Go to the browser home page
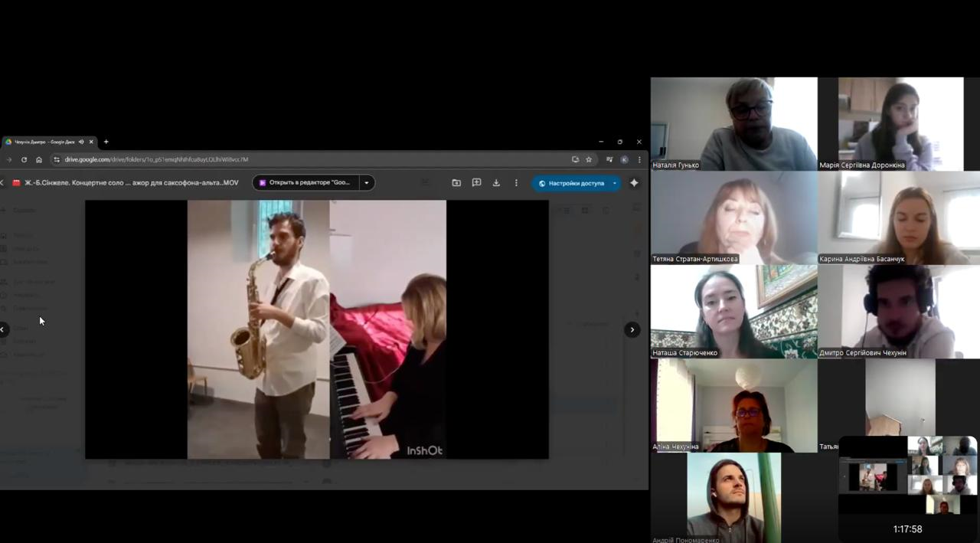This screenshot has width=980, height=543. click(x=39, y=159)
